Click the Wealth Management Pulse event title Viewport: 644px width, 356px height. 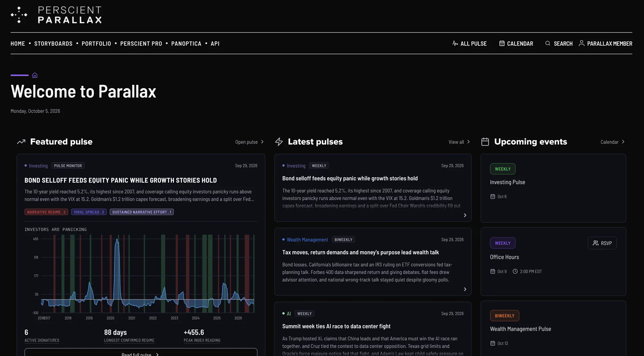520,329
